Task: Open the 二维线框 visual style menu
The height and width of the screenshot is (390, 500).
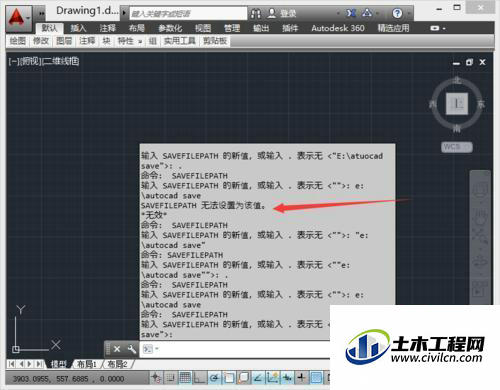Action: point(61,61)
